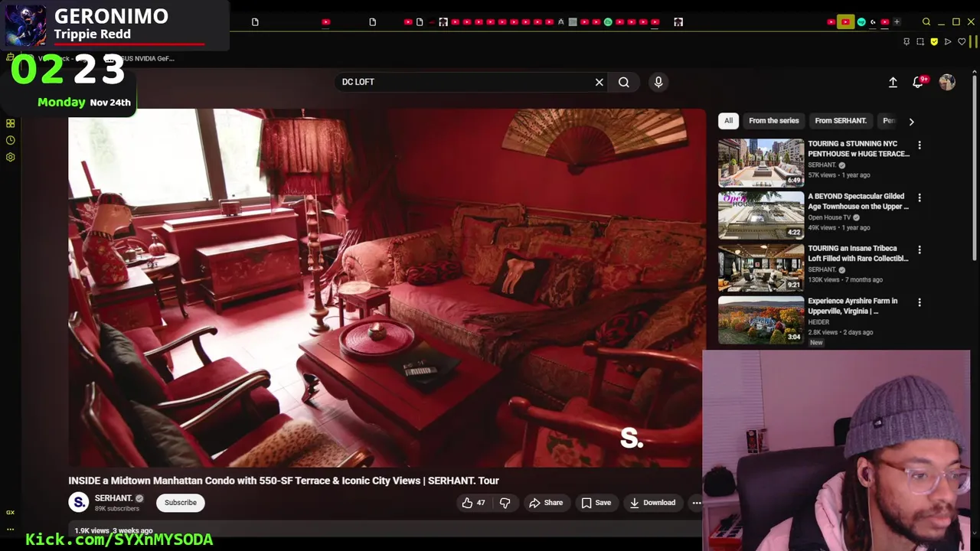Viewport: 980px width, 551px height.
Task: Open the player play icon in toolbar
Action: coord(948,41)
